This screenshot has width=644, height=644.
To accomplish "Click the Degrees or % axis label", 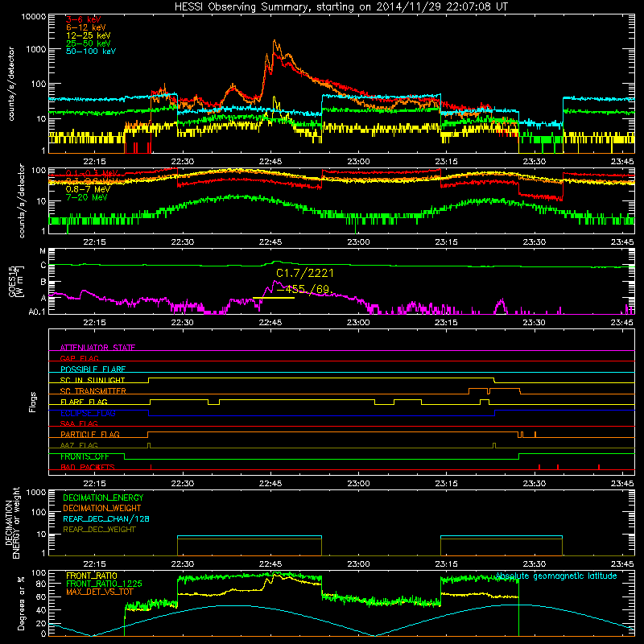I will tap(21, 603).
